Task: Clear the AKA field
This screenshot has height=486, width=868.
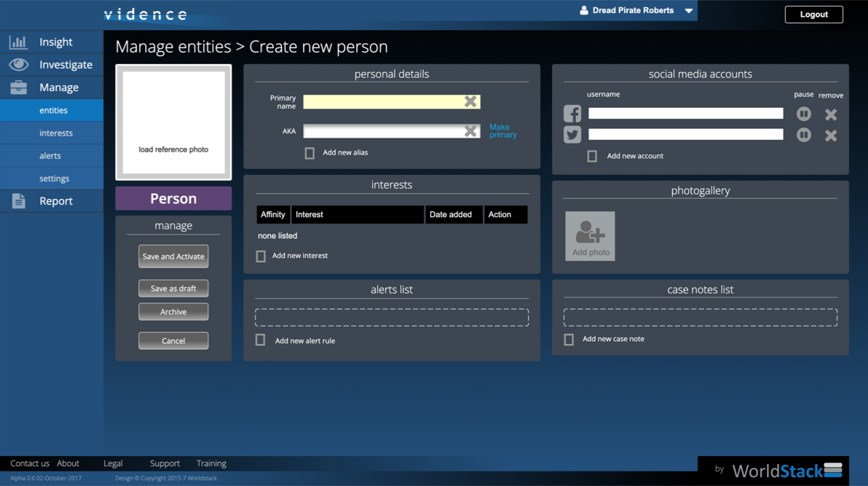Action: click(x=470, y=130)
